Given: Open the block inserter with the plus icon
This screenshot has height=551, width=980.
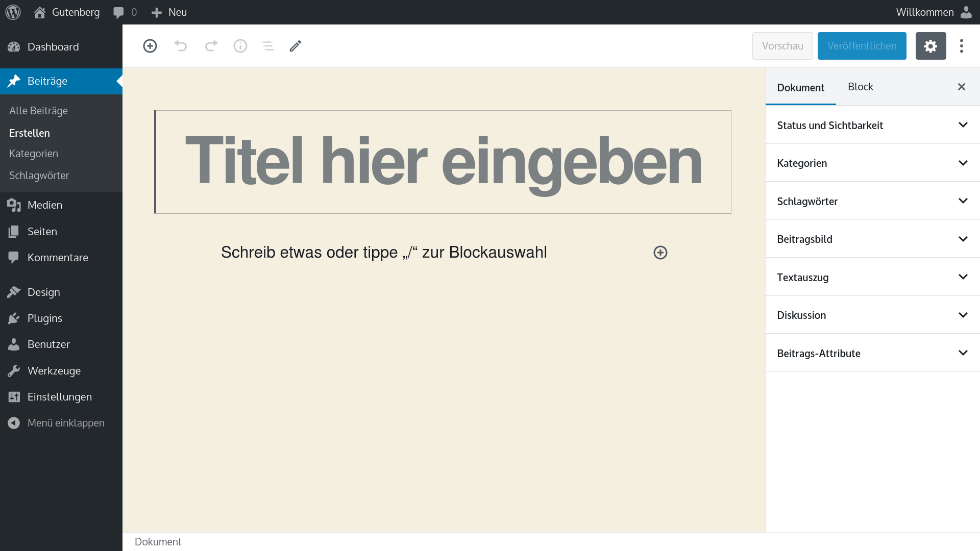Looking at the screenshot, I should tap(150, 46).
